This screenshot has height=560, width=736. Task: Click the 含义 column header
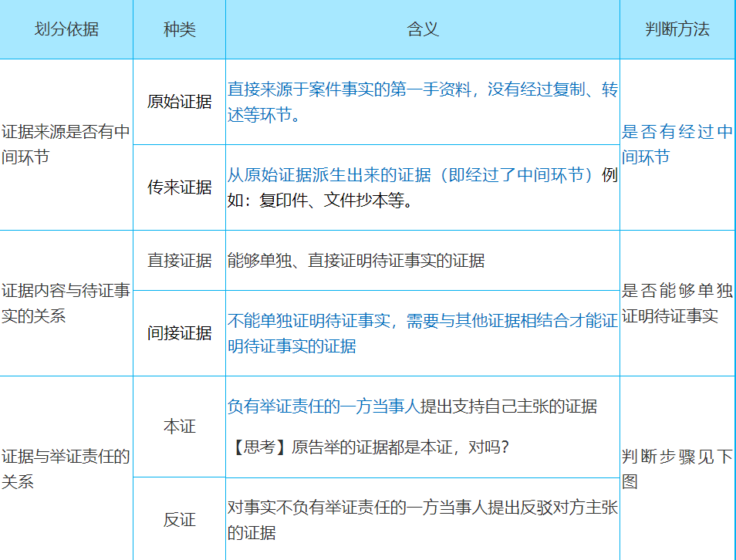click(x=422, y=30)
